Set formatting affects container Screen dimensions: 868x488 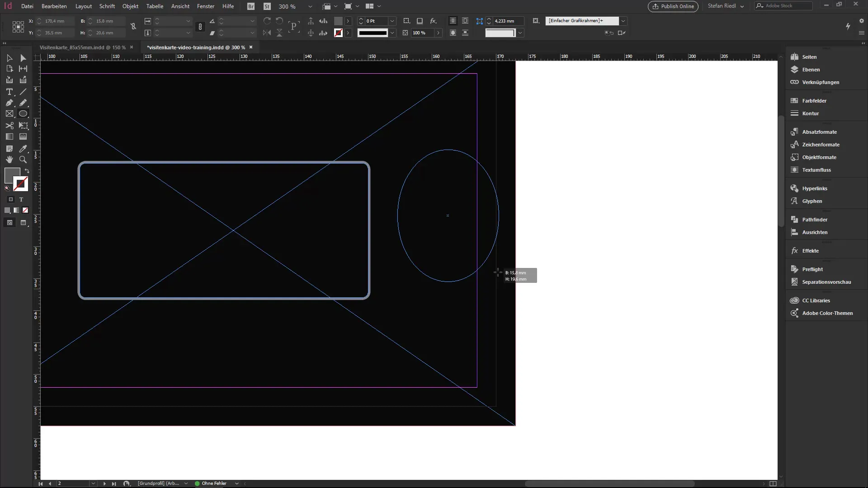click(x=11, y=199)
